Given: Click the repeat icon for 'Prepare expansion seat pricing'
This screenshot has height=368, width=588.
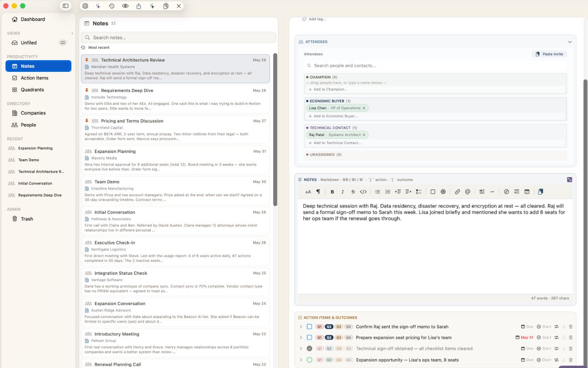Looking at the screenshot, I should [x=556, y=338].
